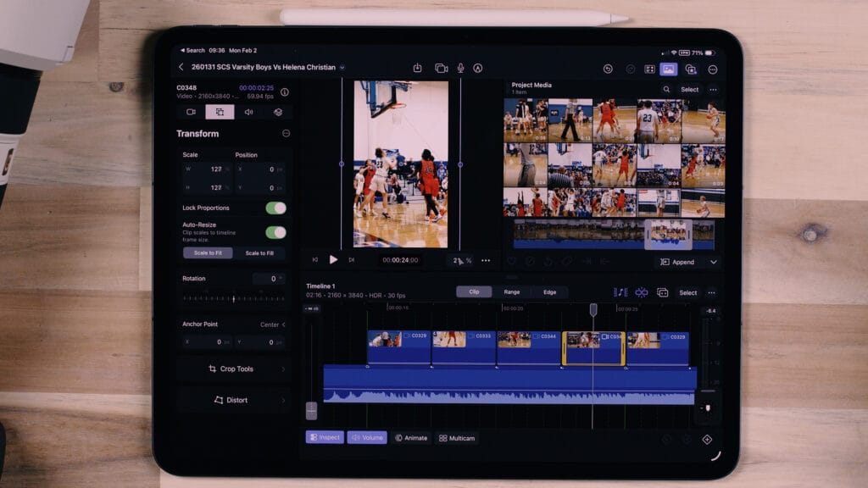The image size is (868, 488).
Task: Open the Multicam view at the bottom
Action: point(459,438)
